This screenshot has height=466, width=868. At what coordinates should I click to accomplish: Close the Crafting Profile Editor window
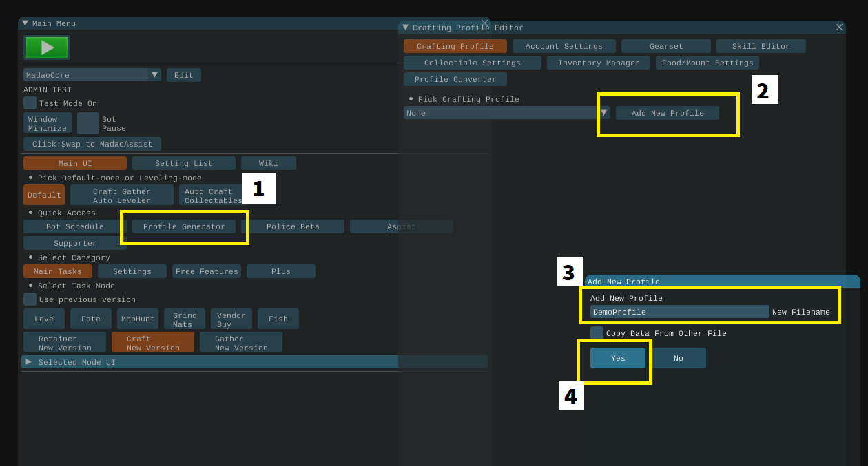(x=839, y=28)
